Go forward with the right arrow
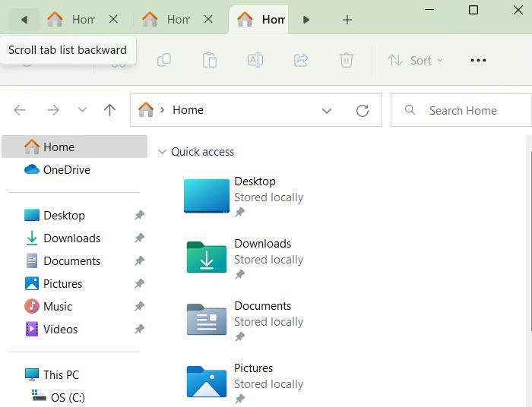Image resolution: width=532 pixels, height=407 pixels. tap(53, 110)
